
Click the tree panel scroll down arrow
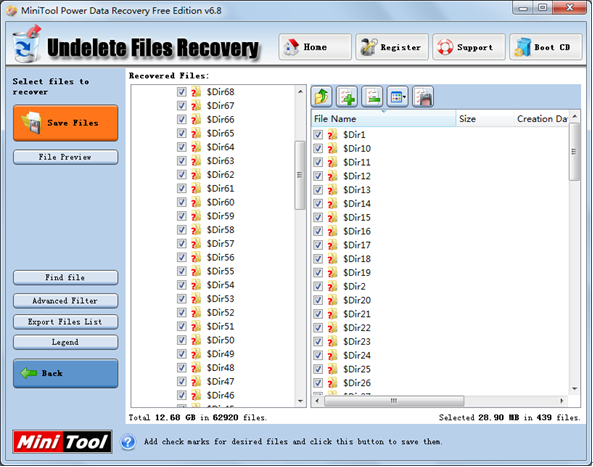click(x=300, y=401)
